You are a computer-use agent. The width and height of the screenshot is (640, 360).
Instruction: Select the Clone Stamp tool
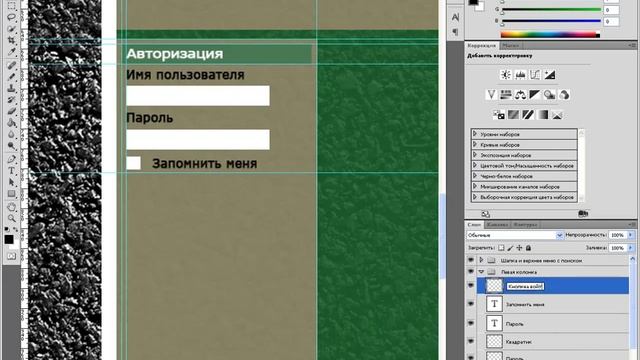(x=11, y=88)
